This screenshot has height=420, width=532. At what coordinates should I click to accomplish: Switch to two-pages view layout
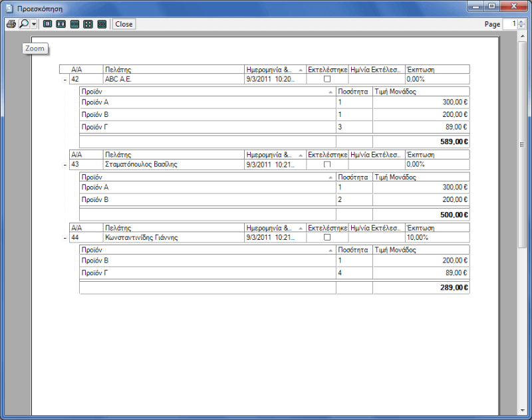tap(61, 24)
